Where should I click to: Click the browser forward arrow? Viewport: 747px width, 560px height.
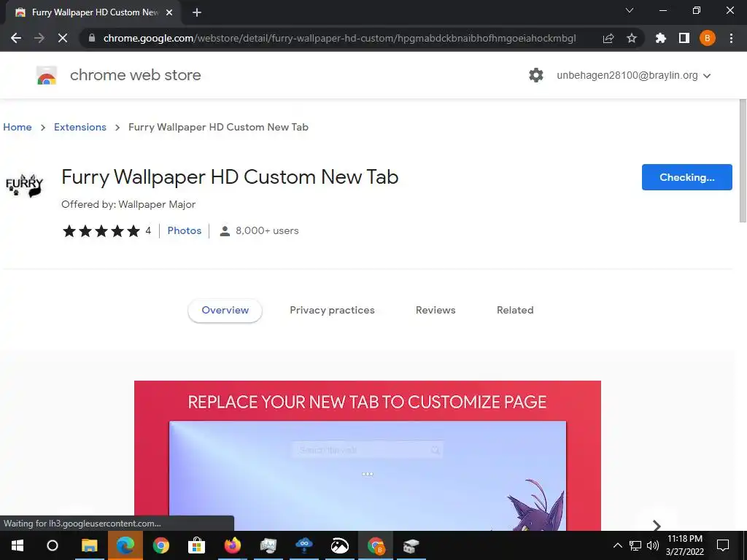click(39, 38)
